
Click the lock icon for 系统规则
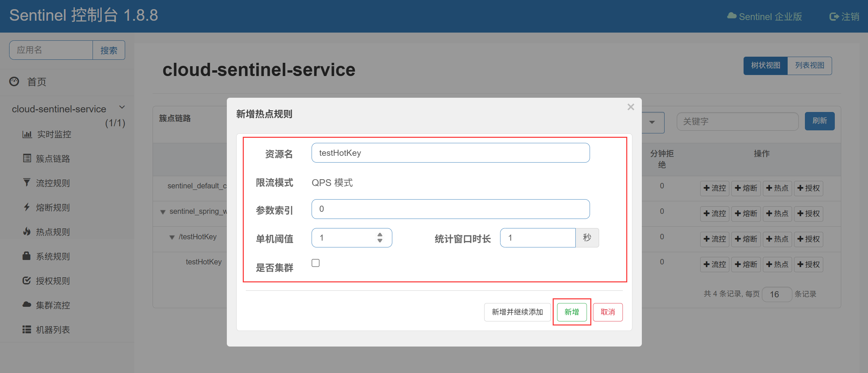click(26, 256)
